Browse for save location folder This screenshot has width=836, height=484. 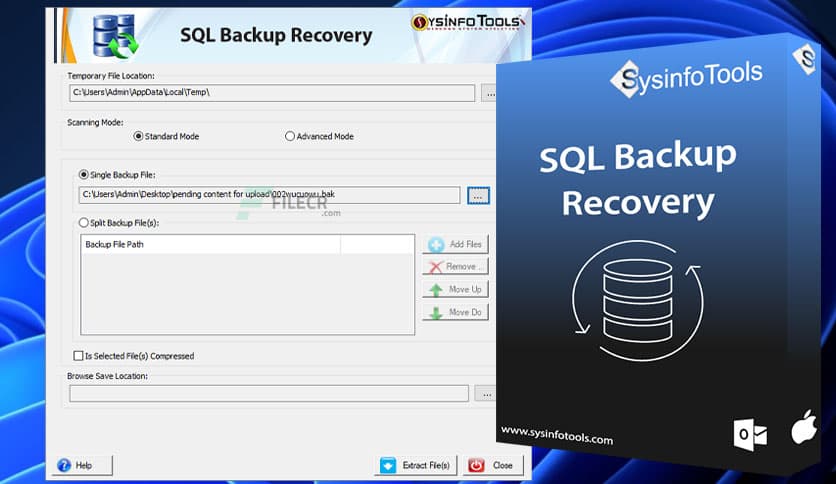point(486,394)
